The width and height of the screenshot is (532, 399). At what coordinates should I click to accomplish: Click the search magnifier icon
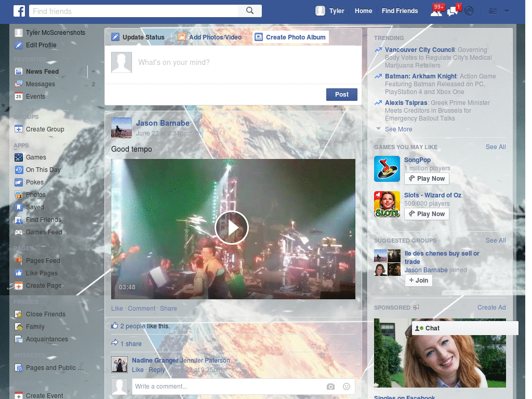pos(249,10)
